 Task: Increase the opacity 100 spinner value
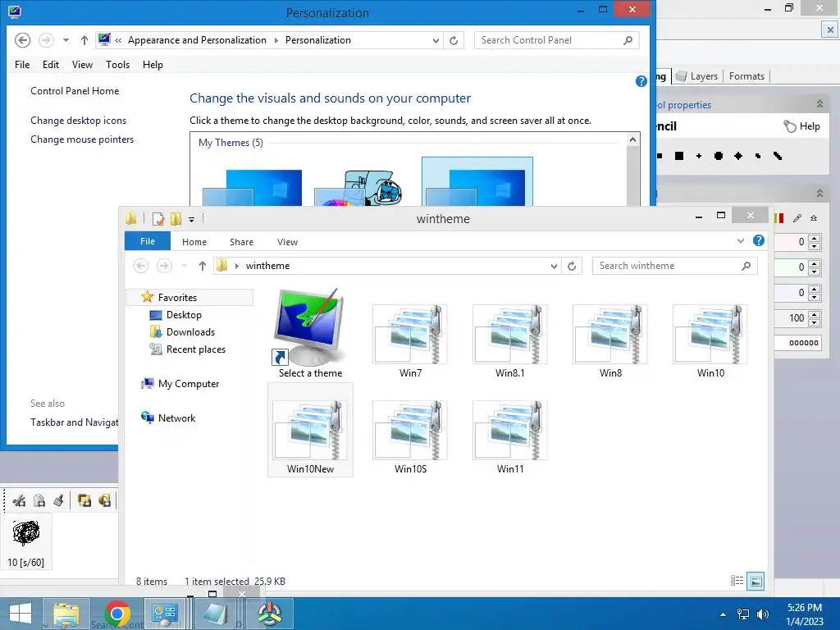pos(815,314)
